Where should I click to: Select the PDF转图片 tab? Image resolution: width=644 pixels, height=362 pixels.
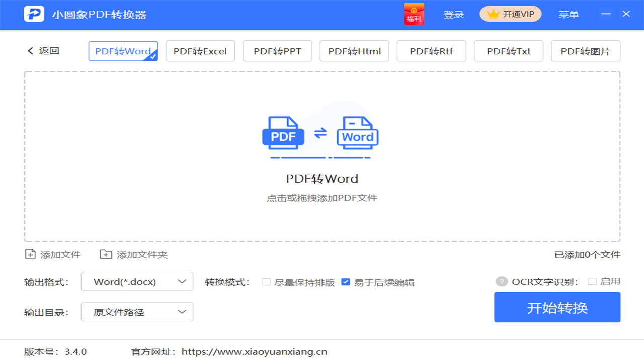tap(586, 50)
